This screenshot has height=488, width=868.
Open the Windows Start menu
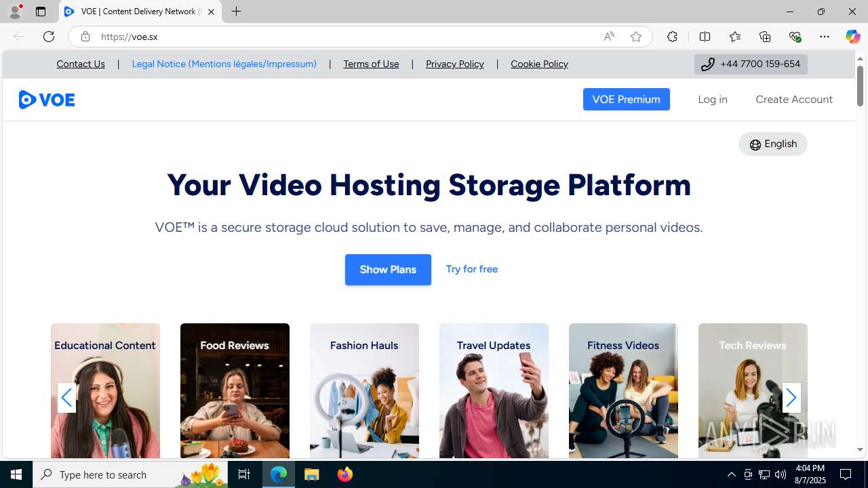click(x=16, y=474)
